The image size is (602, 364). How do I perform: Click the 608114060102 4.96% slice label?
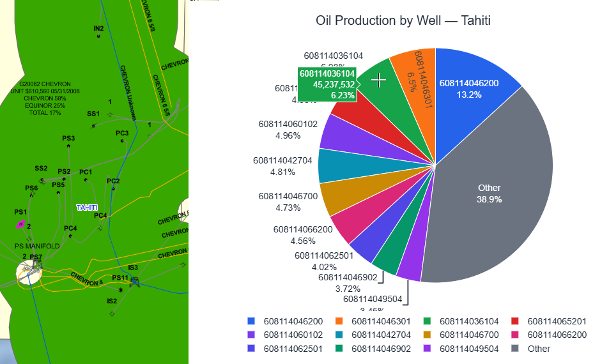pyautogui.click(x=288, y=130)
